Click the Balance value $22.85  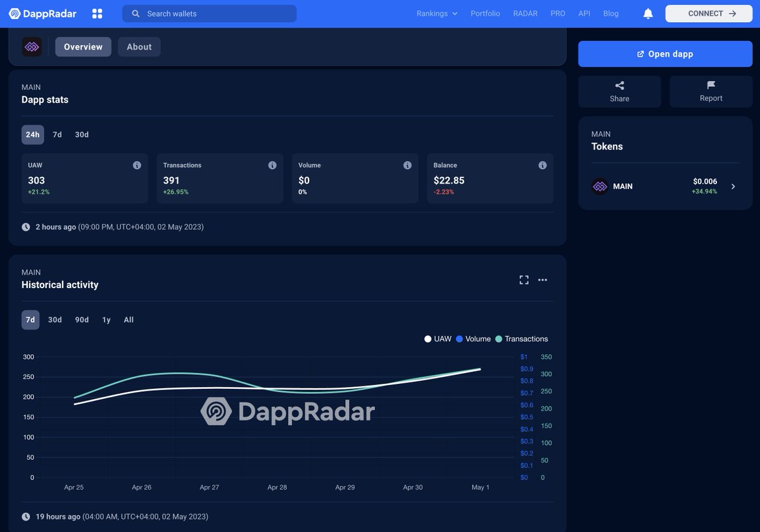(449, 180)
